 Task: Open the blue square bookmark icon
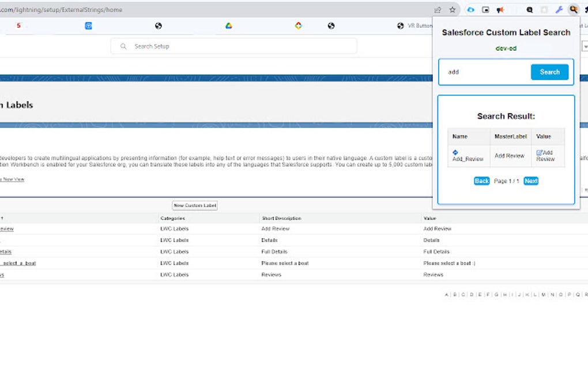point(89,25)
